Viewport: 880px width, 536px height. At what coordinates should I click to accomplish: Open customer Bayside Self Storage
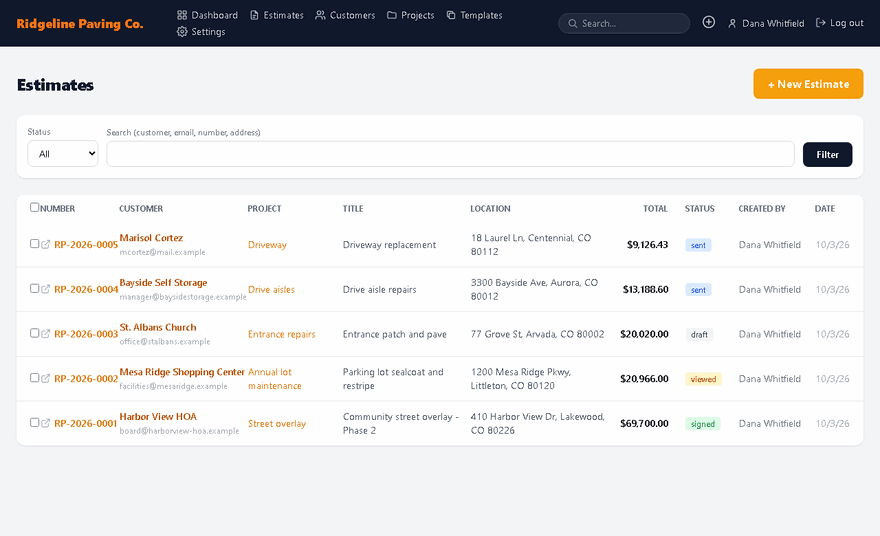click(163, 283)
